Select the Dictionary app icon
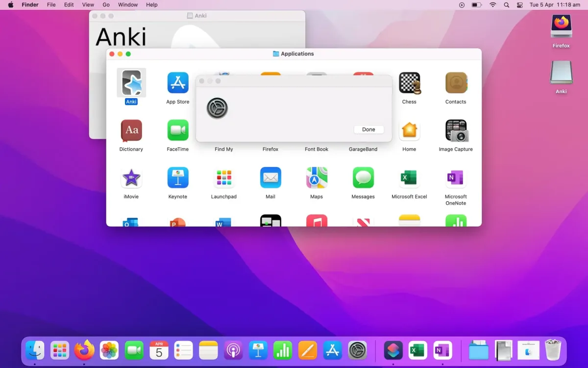Screen dimensions: 588x368 tap(131, 130)
